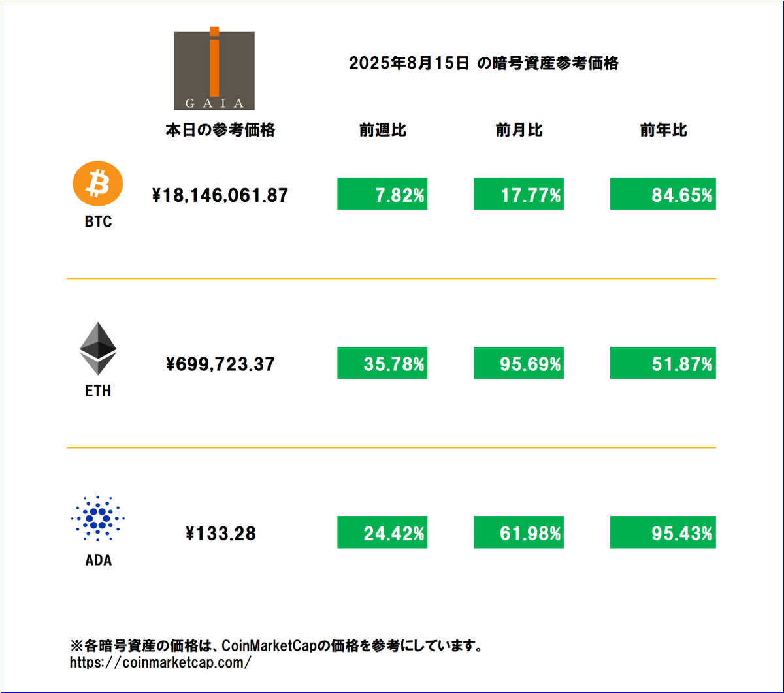This screenshot has width=784, height=693.
Task: Click the ADA weekly 24.42% cell
Action: tap(382, 532)
